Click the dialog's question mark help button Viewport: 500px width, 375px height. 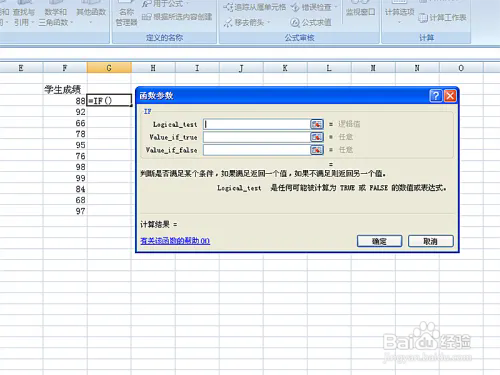(436, 96)
